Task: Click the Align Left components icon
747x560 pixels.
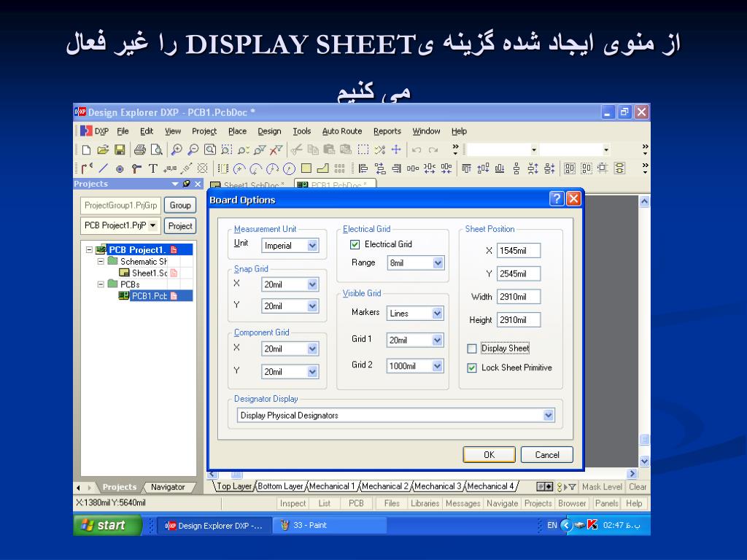Action: (363, 168)
